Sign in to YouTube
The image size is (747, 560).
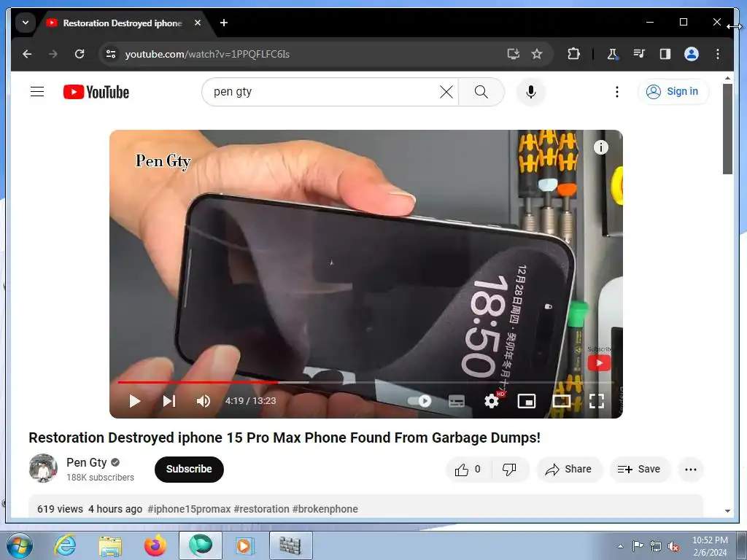pos(673,91)
